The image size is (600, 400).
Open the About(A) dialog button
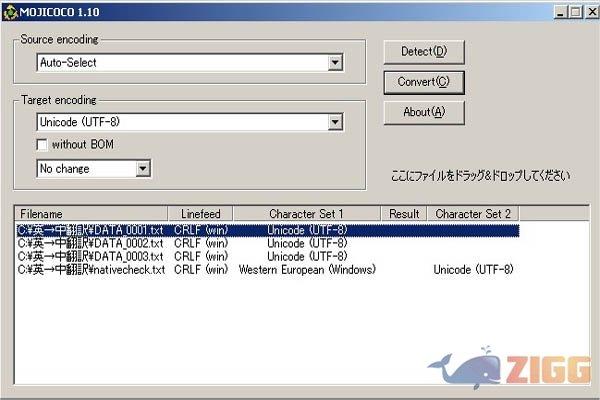pos(423,112)
